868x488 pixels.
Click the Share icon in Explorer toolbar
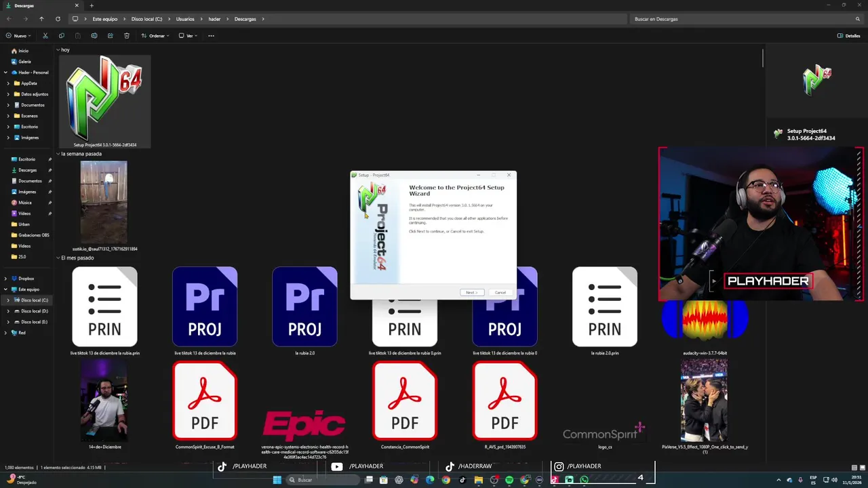tap(111, 36)
